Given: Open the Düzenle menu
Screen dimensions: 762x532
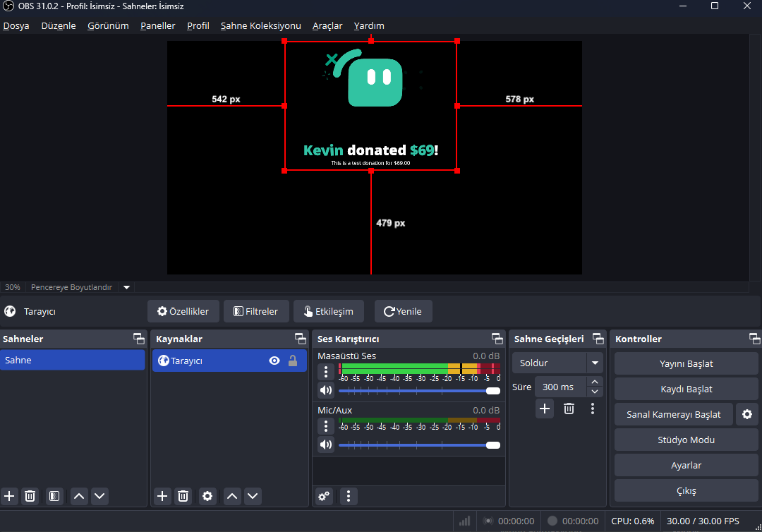Looking at the screenshot, I should pyautogui.click(x=59, y=25).
